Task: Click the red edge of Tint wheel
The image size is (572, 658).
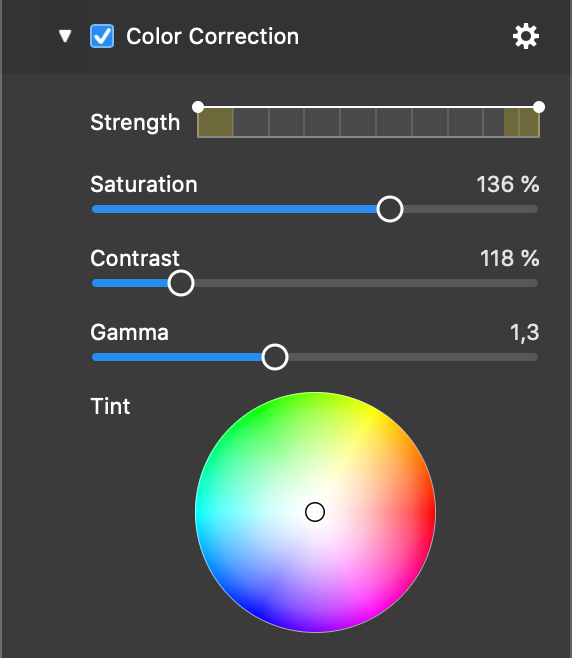Action: (428, 512)
